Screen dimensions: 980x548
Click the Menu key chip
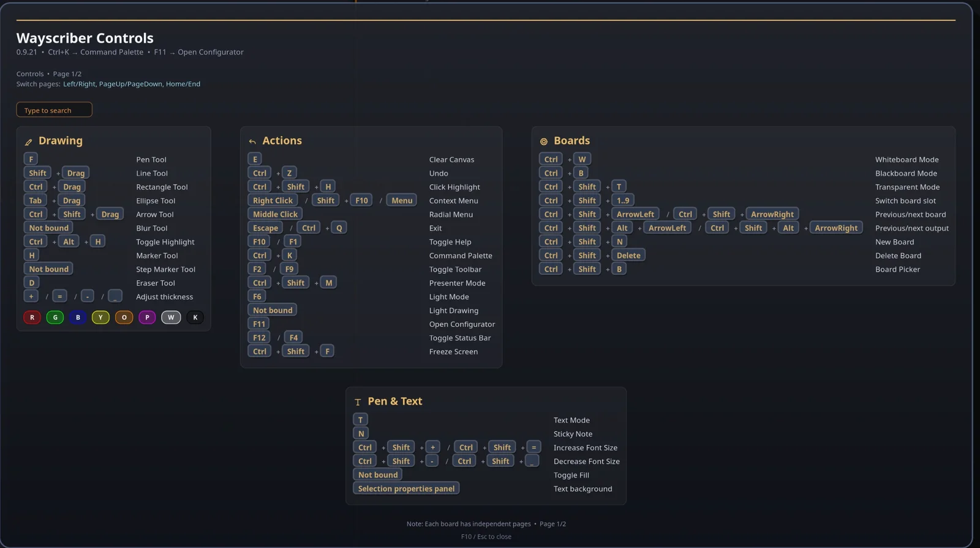(402, 200)
